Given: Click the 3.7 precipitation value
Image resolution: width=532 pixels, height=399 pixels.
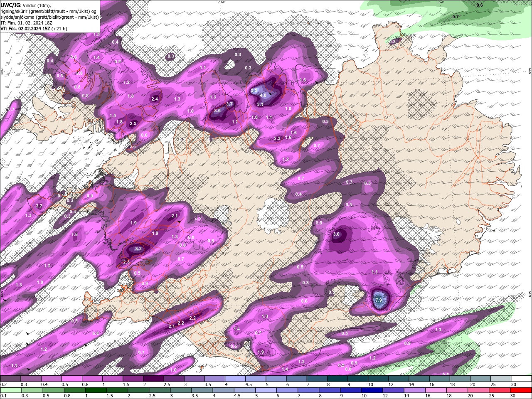Looking at the screenshot, I should point(229,104).
